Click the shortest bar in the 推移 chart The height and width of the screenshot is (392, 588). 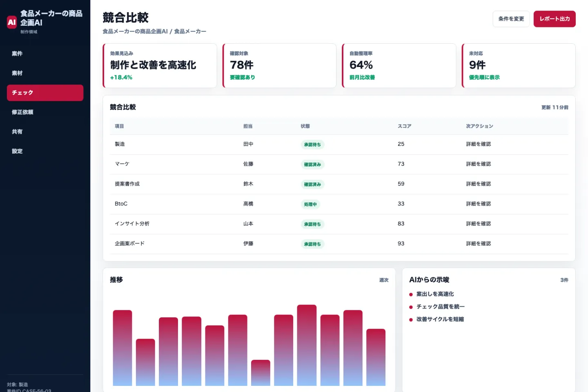coord(261,373)
